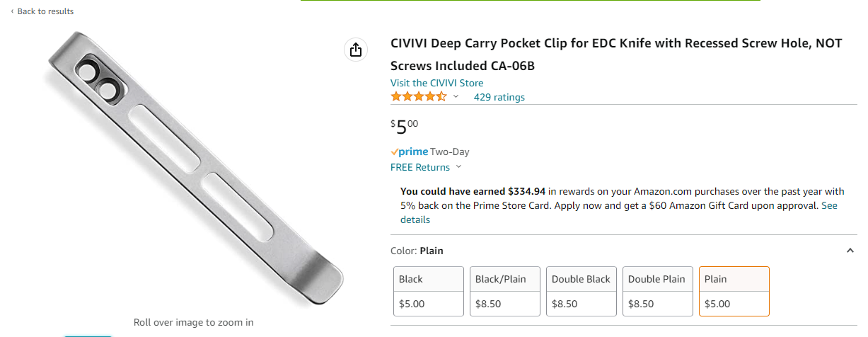Pick the Double Black option
This screenshot has height=337, width=868.
581,291
